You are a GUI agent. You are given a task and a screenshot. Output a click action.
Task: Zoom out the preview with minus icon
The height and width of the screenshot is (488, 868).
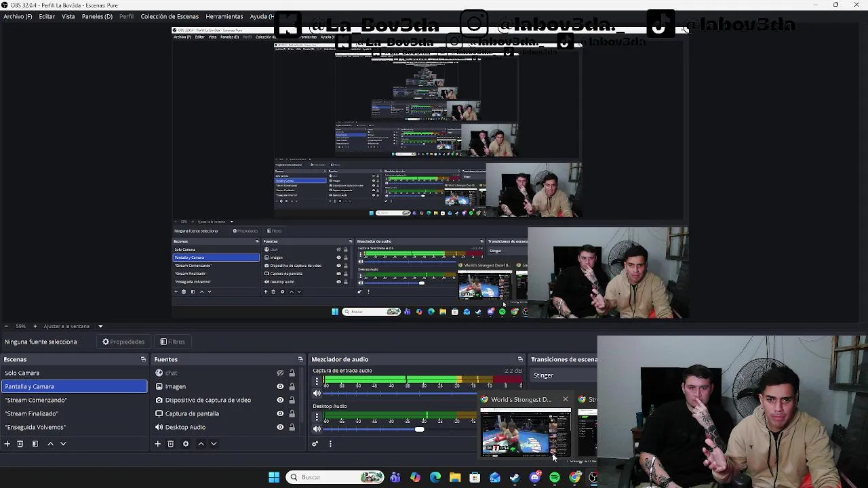click(6, 326)
